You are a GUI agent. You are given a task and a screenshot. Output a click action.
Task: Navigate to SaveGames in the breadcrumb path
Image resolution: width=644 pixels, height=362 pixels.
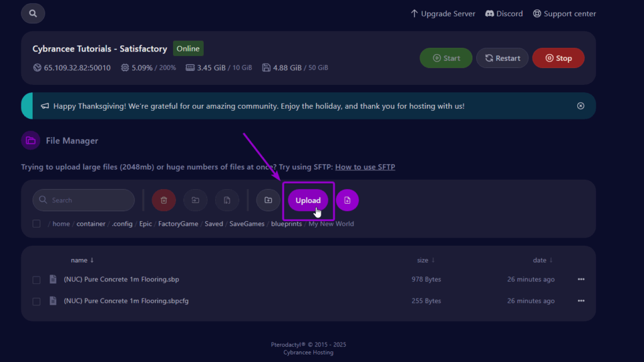pyautogui.click(x=246, y=224)
